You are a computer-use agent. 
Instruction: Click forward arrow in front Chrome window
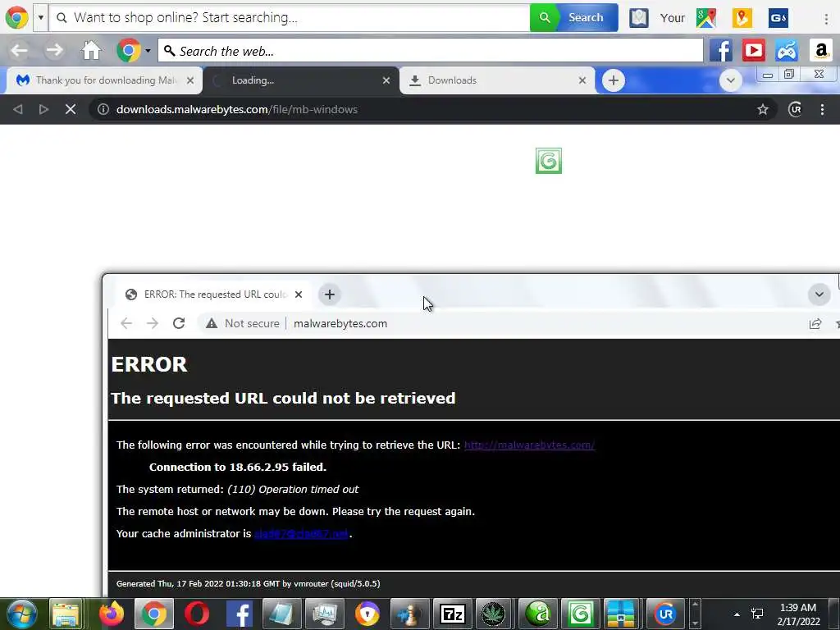[152, 323]
